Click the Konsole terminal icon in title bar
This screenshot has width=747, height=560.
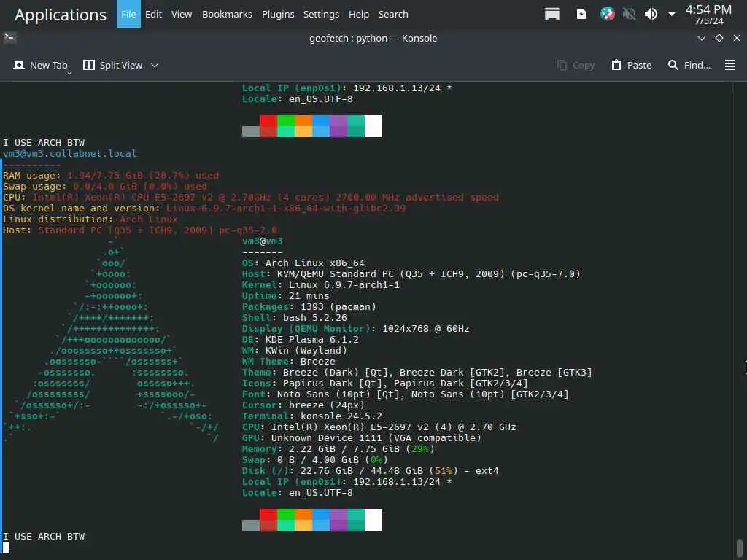pos(9,38)
